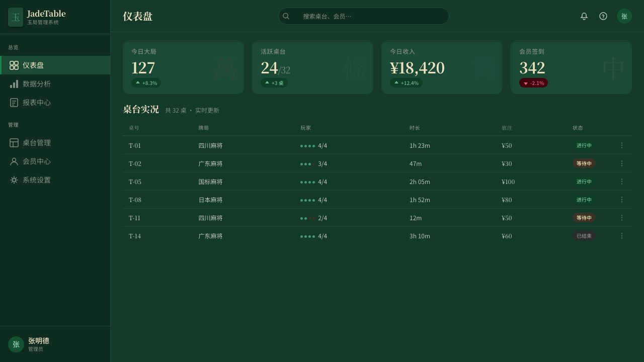Open 数据分析 in the sidebar
Image resolution: width=644 pixels, height=362 pixels.
pos(55,84)
